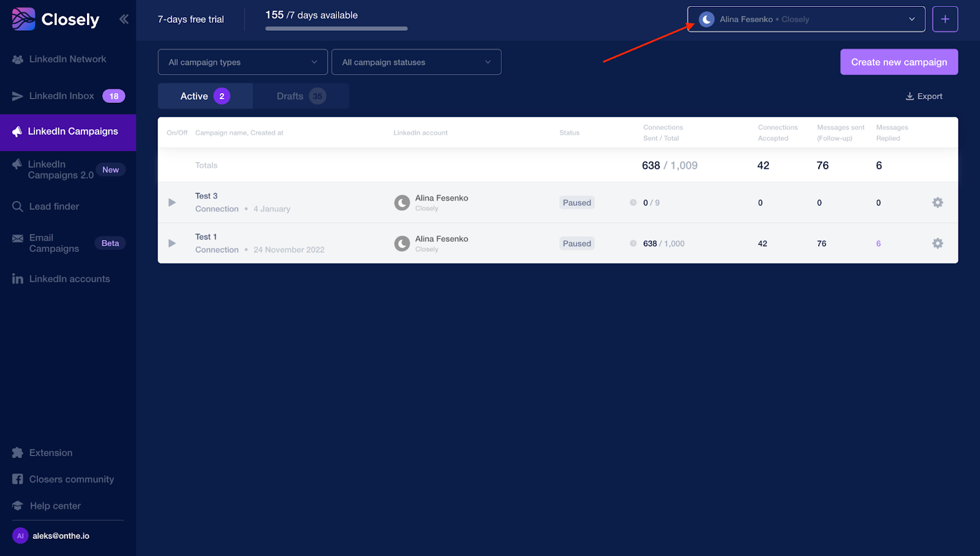Click the LinkedIn accounts 'in' icon

18,279
